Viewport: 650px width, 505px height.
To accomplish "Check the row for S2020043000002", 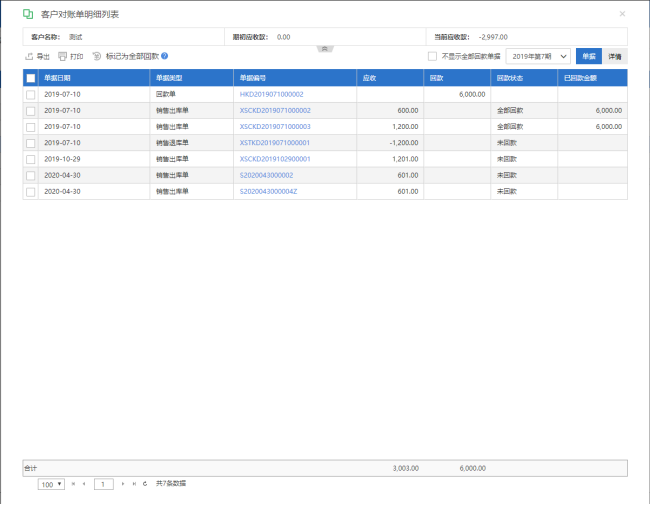I will point(31,176).
